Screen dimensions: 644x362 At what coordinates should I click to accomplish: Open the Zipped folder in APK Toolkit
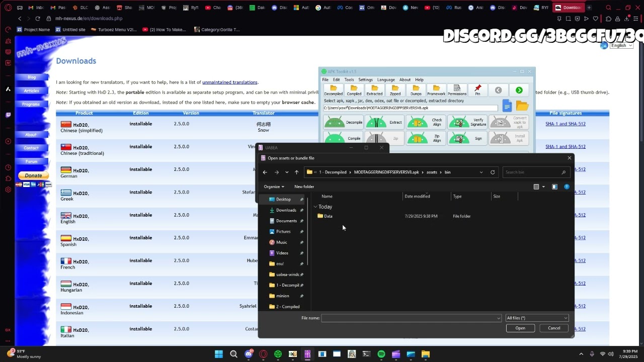click(395, 90)
